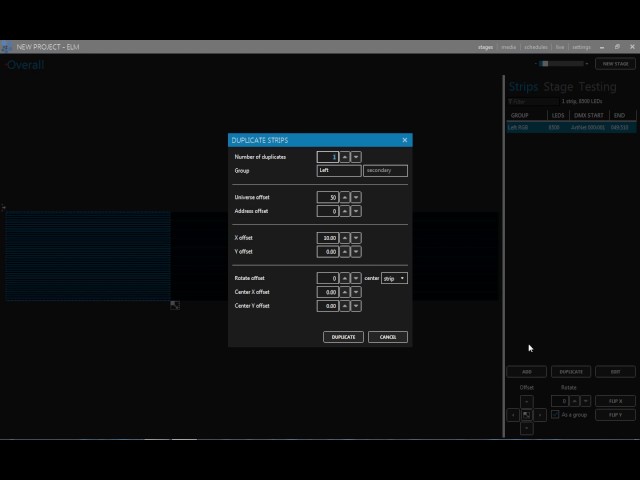Decrease Y offset using down arrow
Image resolution: width=640 pixels, height=480 pixels.
(x=356, y=251)
